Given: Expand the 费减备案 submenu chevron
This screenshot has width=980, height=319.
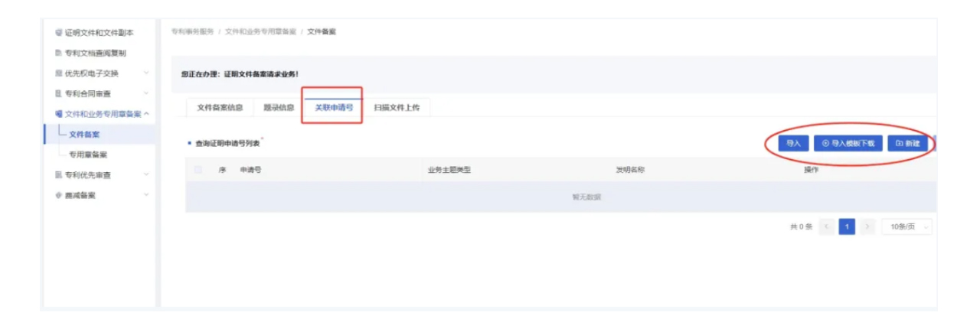Looking at the screenshot, I should coord(146,195).
